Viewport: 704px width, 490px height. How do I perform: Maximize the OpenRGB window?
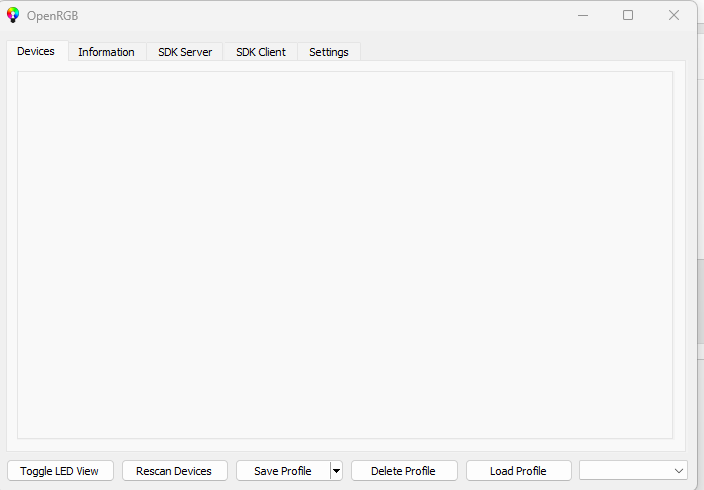click(x=628, y=15)
